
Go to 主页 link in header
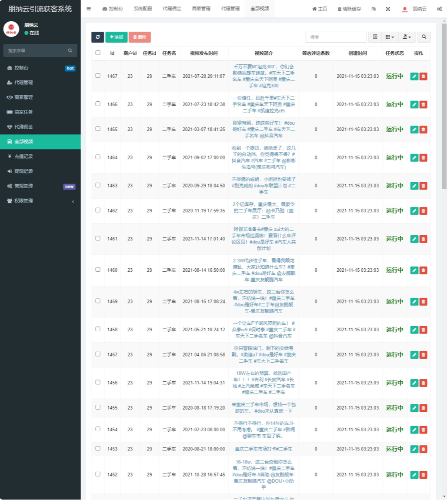pyautogui.click(x=319, y=9)
